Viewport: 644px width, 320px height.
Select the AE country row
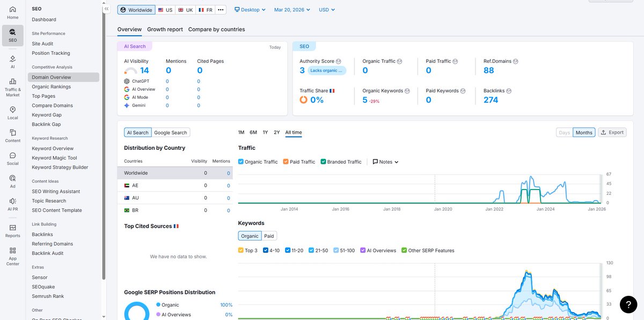tap(174, 185)
